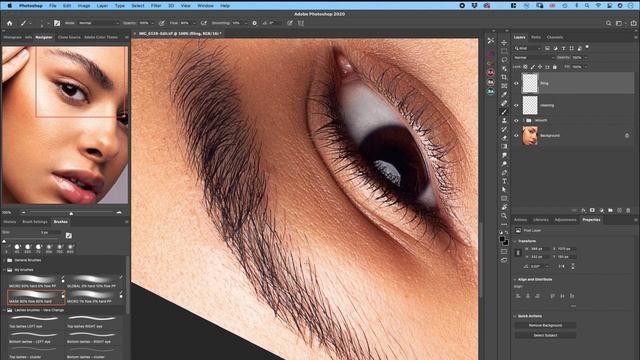Click the Remove Background button
The width and height of the screenshot is (640, 360).
tap(545, 326)
